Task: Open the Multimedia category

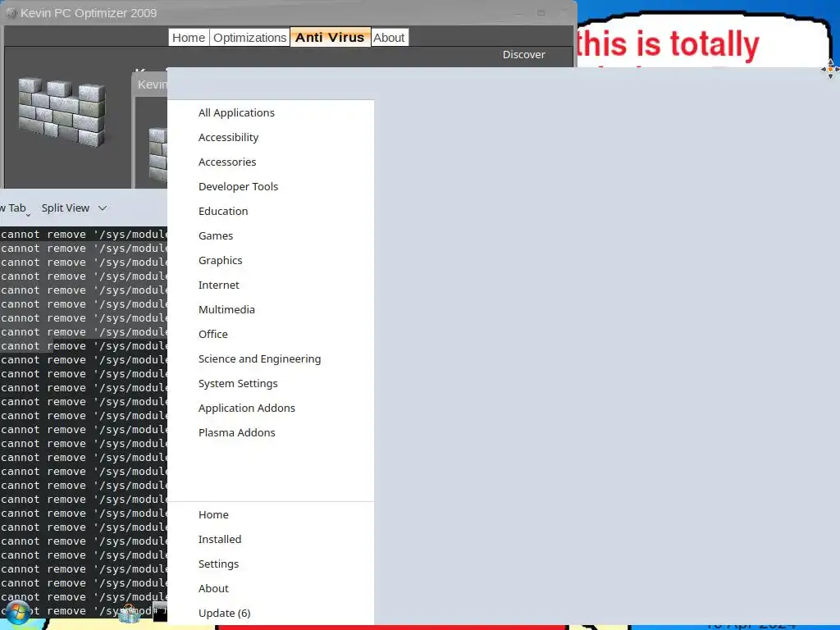Action: point(271,309)
